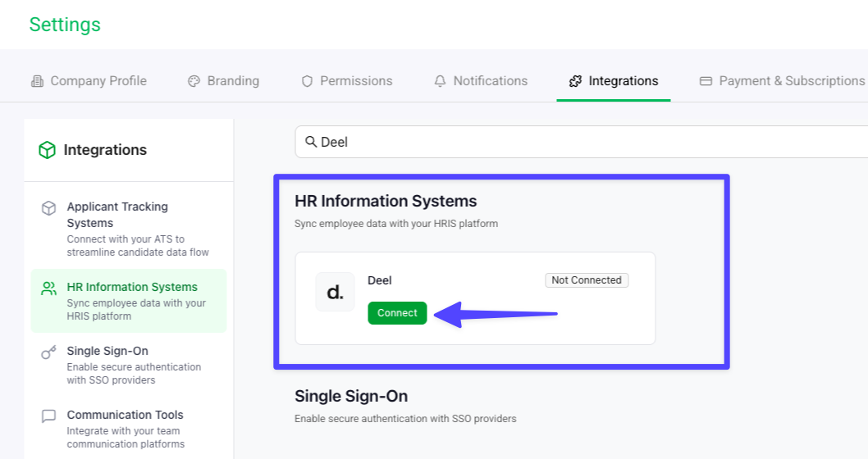Switch to the Branding tab
This screenshot has width=868, height=459.
(x=233, y=81)
